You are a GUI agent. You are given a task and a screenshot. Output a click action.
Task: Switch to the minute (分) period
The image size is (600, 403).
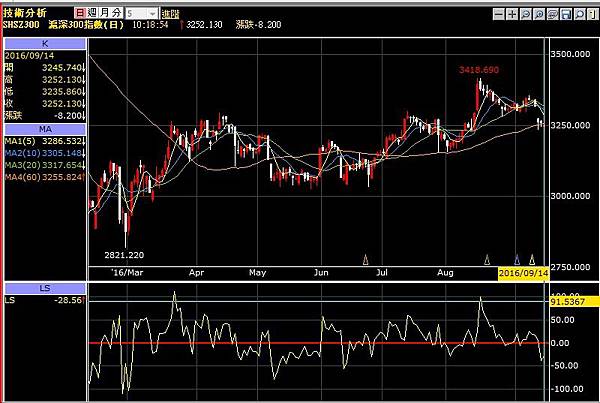[116, 13]
